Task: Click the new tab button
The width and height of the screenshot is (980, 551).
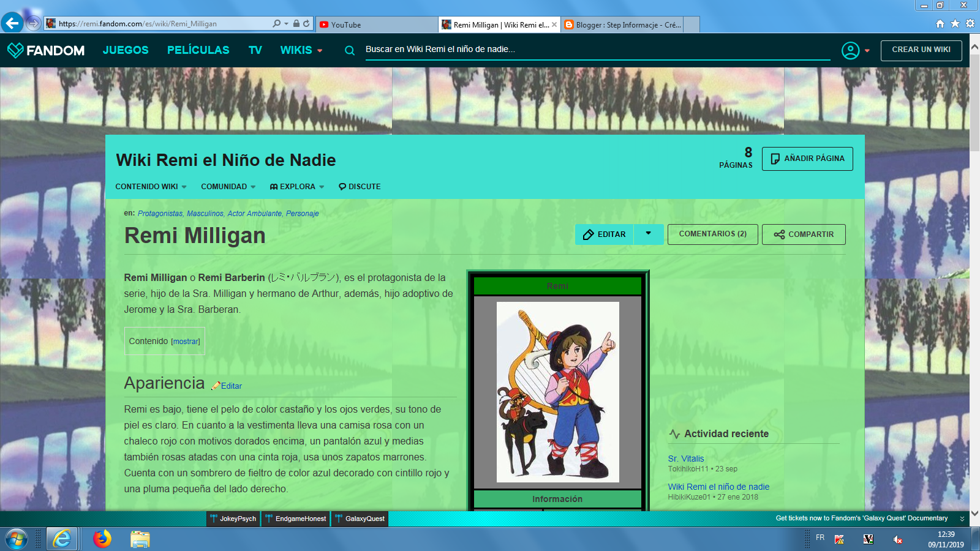Action: [692, 24]
